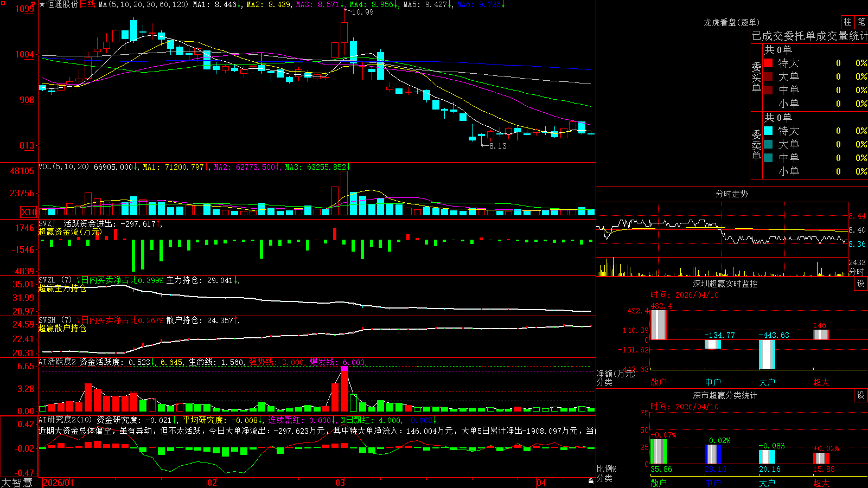868x488 pixels.
Task: Open 设 settings for 深市超赢分类统计
Action: tap(861, 395)
